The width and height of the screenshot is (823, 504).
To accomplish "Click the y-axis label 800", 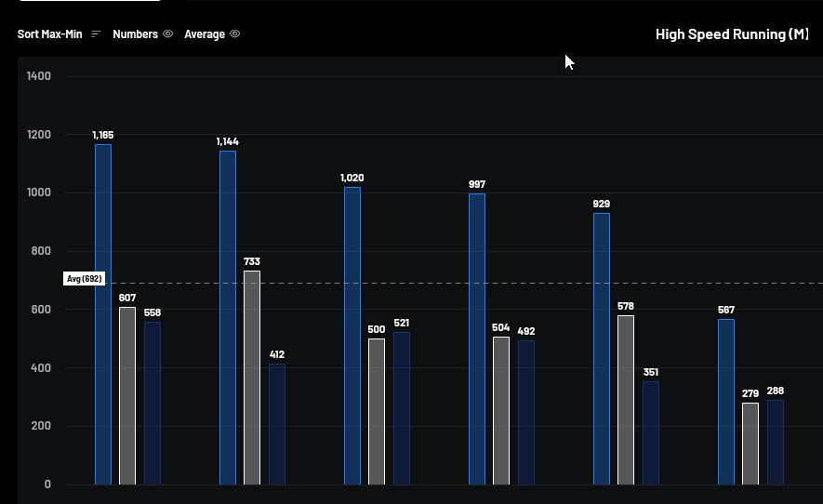I will 41,251.
